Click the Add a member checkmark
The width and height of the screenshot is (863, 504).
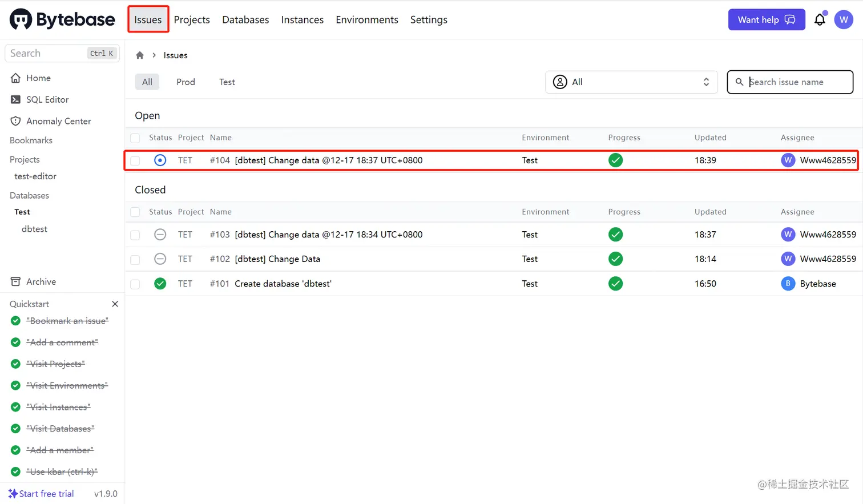pos(15,450)
